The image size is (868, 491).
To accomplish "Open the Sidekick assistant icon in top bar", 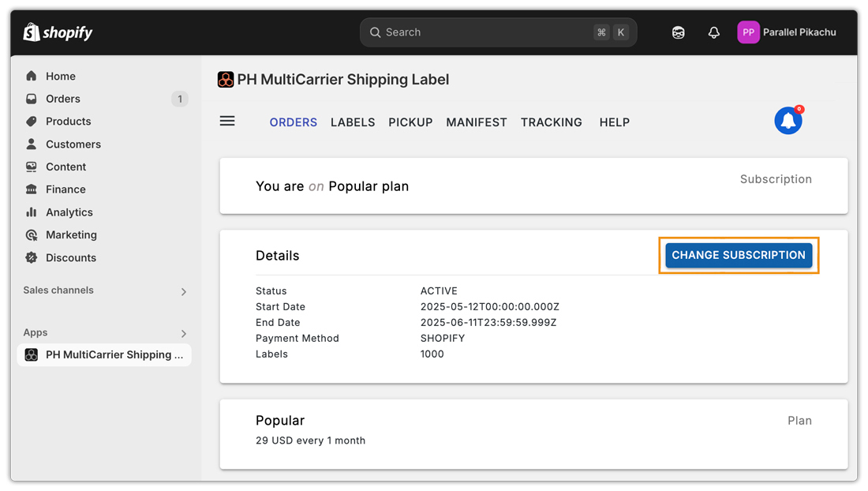I will coord(678,32).
